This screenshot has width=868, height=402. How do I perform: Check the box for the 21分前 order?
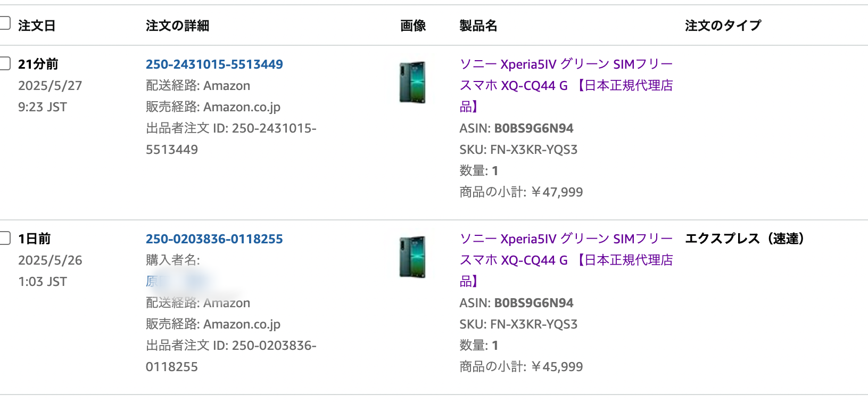pyautogui.click(x=5, y=63)
